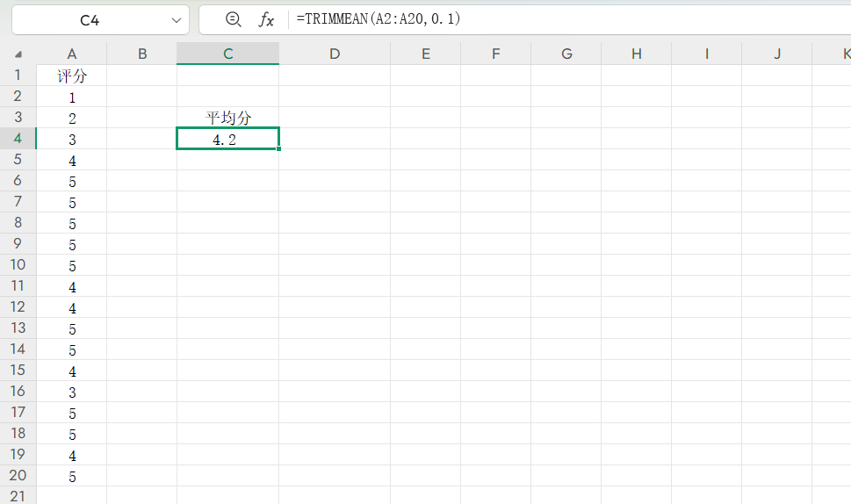Screen dimensions: 851x504
Task: Click cell C3 labeled 平均分
Action: (227, 118)
